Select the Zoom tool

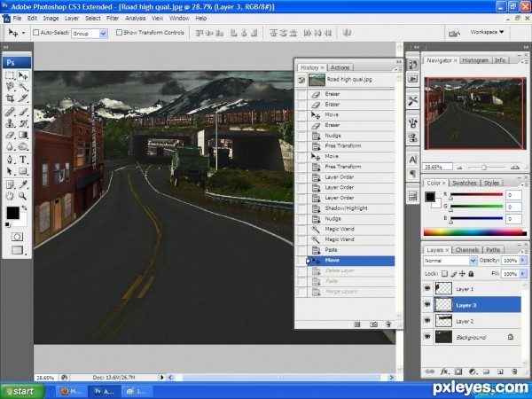tap(23, 196)
